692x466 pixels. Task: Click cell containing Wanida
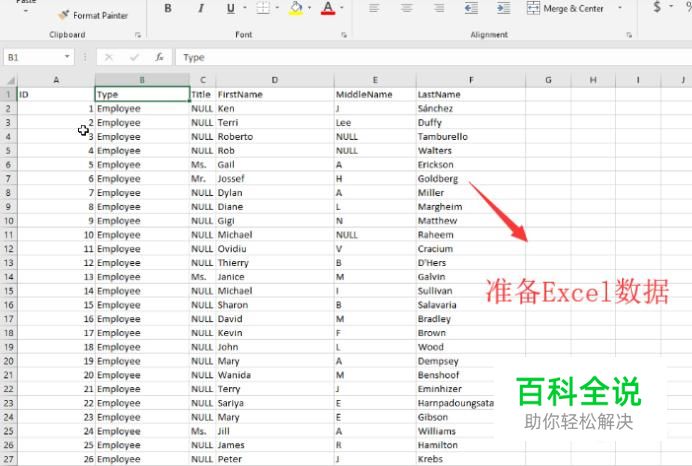pyautogui.click(x=275, y=375)
